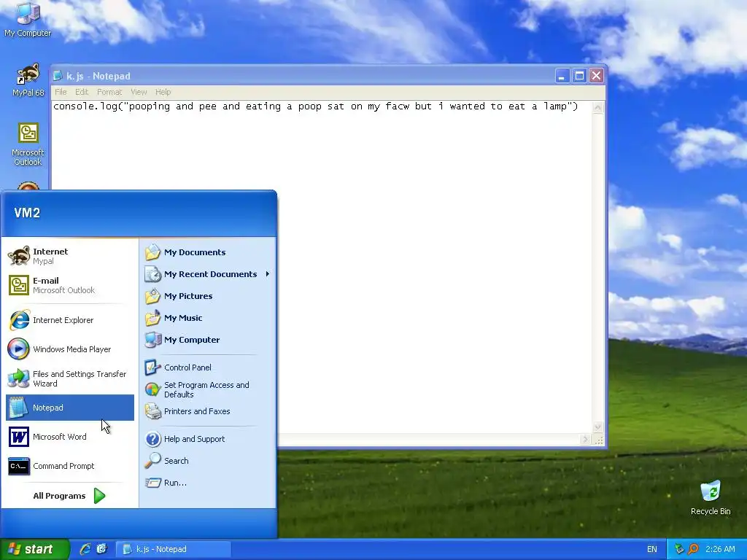Click Notepad horizontal scrollbar right arrow
The image size is (747, 560).
tap(586, 439)
